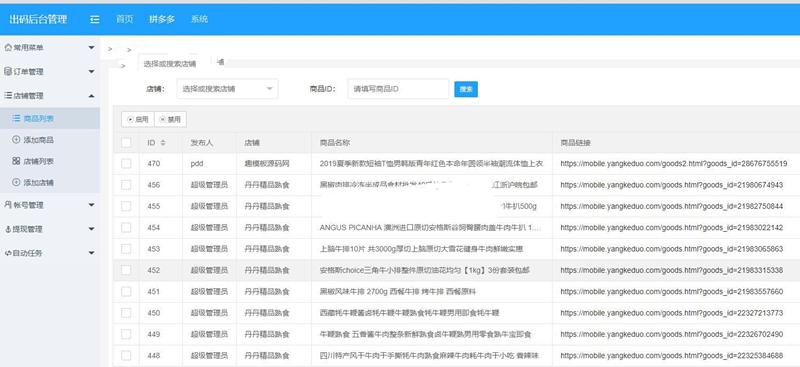
Task: Click link ending goods_id=21983557660
Action: click(x=671, y=291)
